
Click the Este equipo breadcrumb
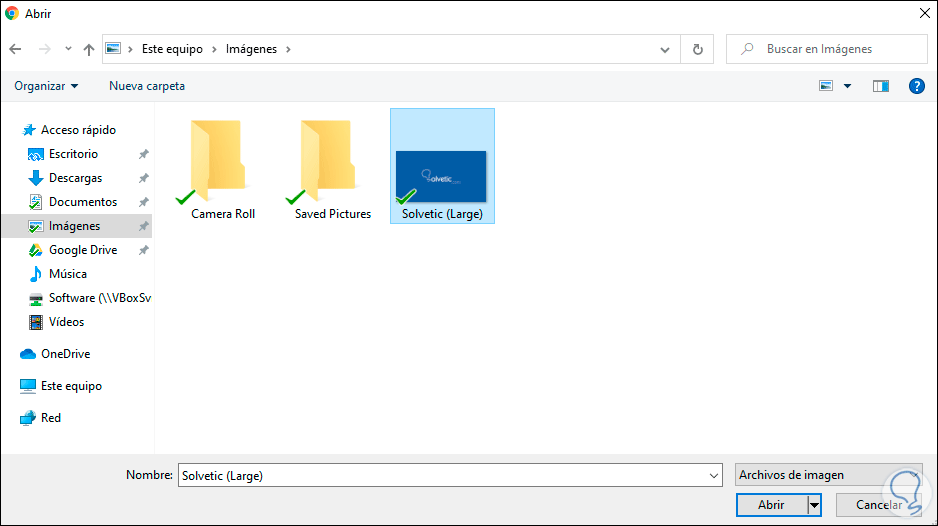(x=172, y=49)
